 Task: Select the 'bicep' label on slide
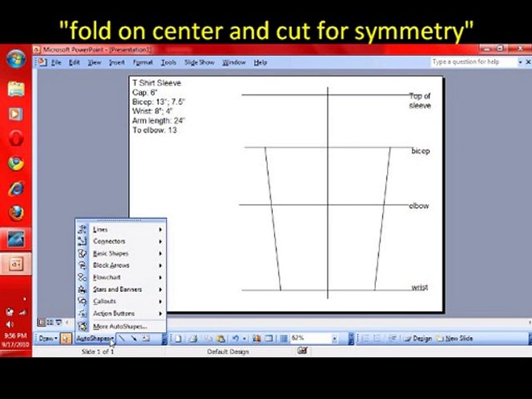(421, 151)
